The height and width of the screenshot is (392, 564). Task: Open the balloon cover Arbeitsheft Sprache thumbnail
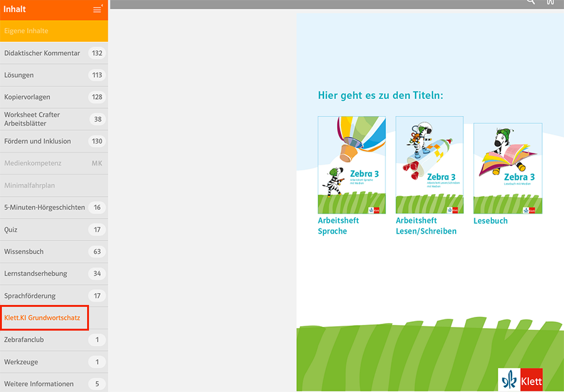[352, 165]
